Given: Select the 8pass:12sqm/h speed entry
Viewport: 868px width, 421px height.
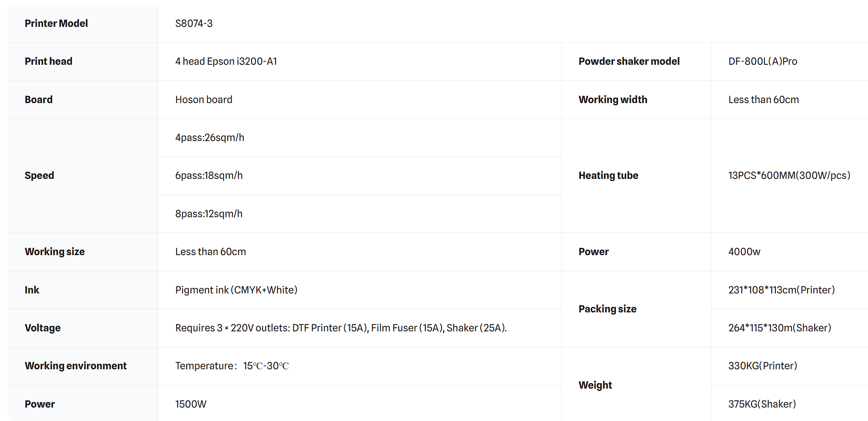Looking at the screenshot, I should (209, 214).
